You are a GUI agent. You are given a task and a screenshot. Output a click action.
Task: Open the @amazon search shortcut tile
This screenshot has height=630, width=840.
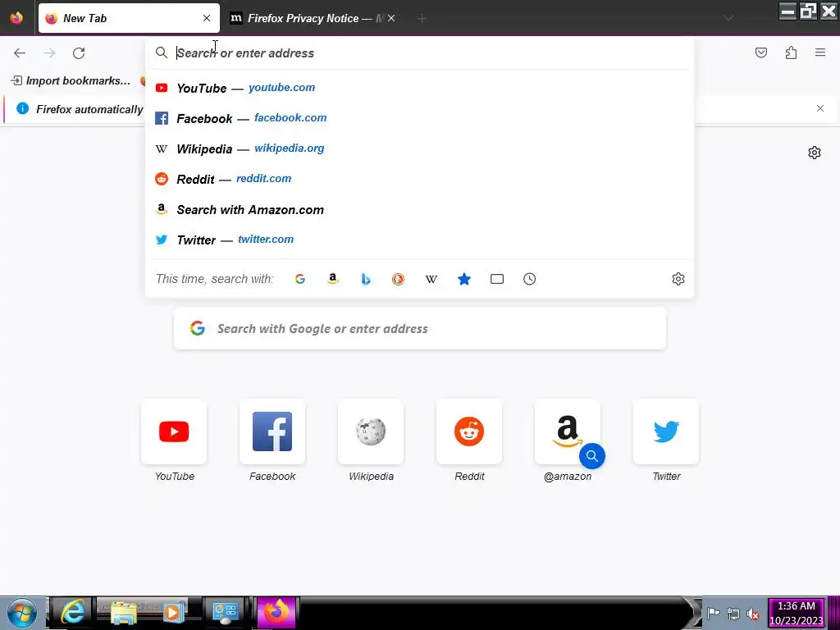(568, 431)
